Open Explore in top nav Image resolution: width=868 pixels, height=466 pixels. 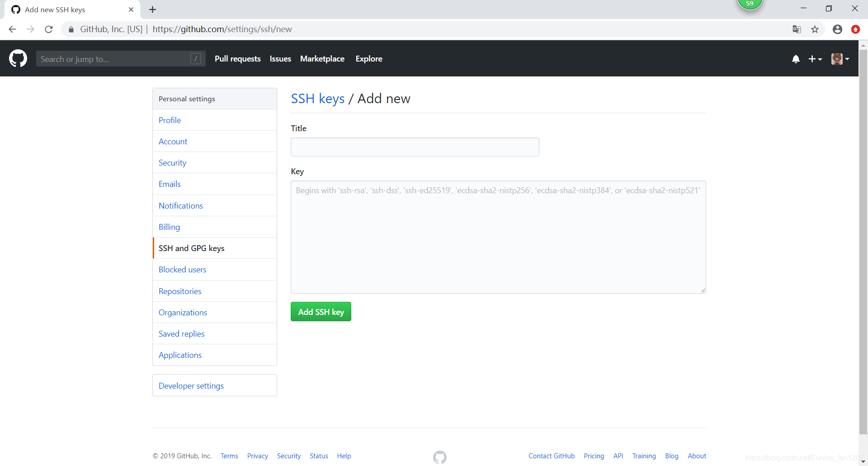tap(369, 59)
